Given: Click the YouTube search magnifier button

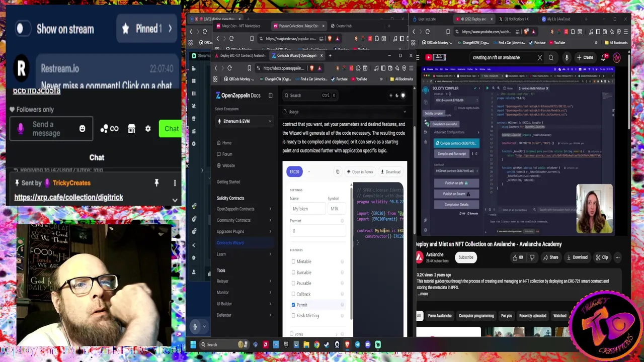Looking at the screenshot, I should (551, 58).
